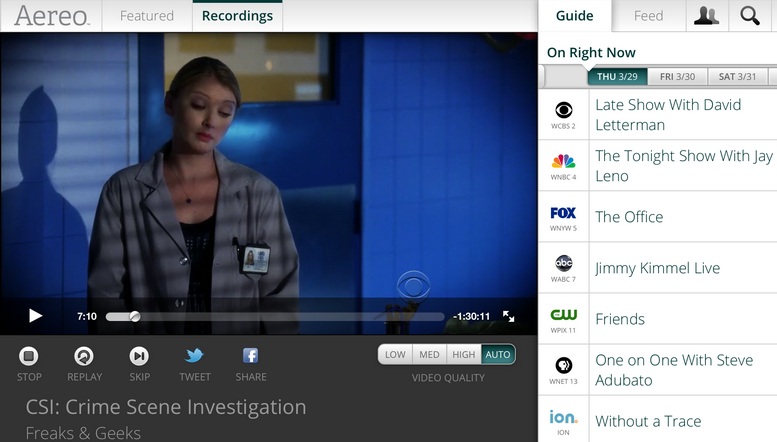Select the SAT 3/31 date tab

pyautogui.click(x=737, y=77)
